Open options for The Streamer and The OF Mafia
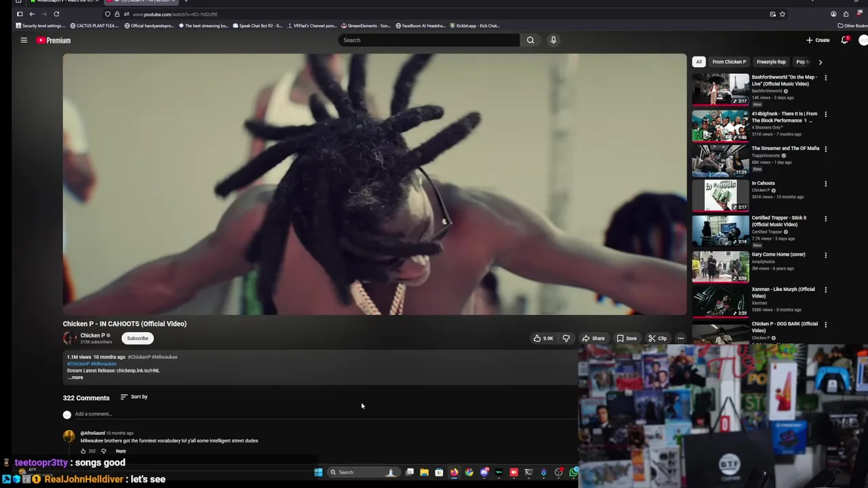 tap(825, 149)
